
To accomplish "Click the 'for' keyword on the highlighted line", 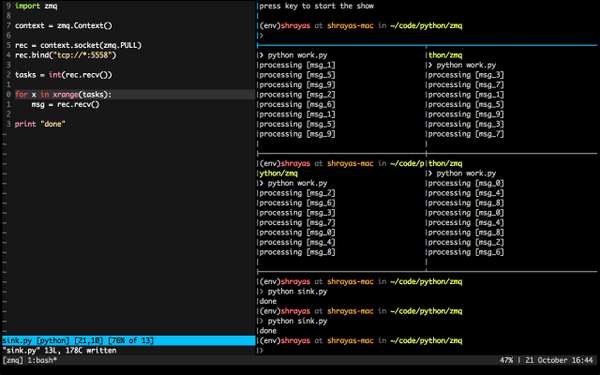I will pos(21,95).
